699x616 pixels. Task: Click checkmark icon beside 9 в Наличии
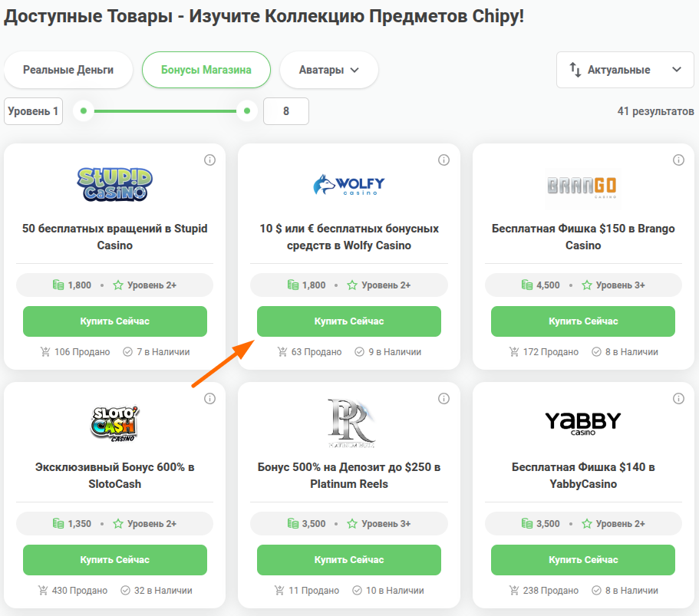tap(359, 352)
